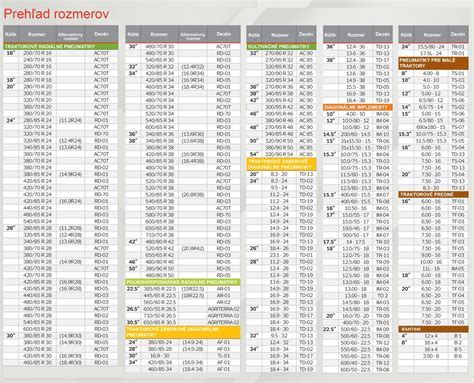This screenshot has width=474, height=383.
Task: Click the 'Prehľad rozmerov' page title
Action: 56,14
